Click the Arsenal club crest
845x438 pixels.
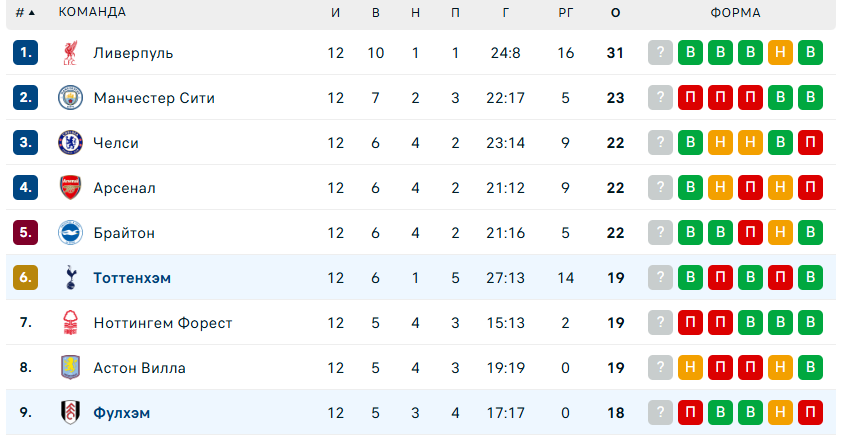69,188
